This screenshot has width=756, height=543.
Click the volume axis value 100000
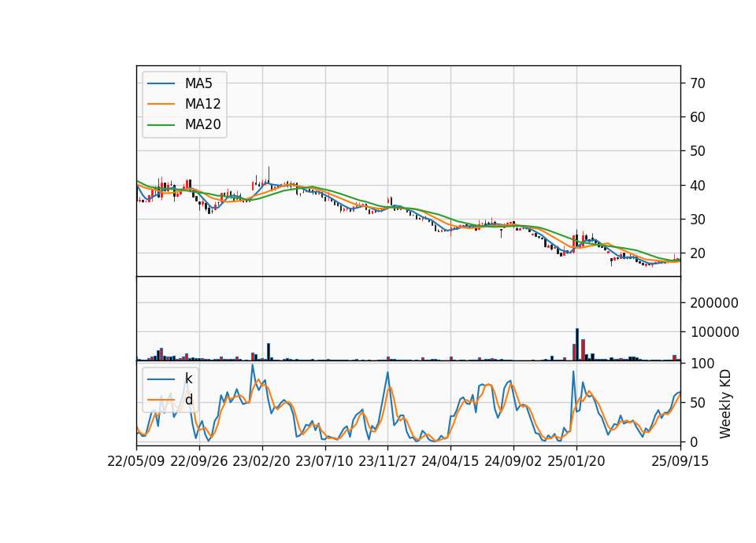(x=714, y=332)
